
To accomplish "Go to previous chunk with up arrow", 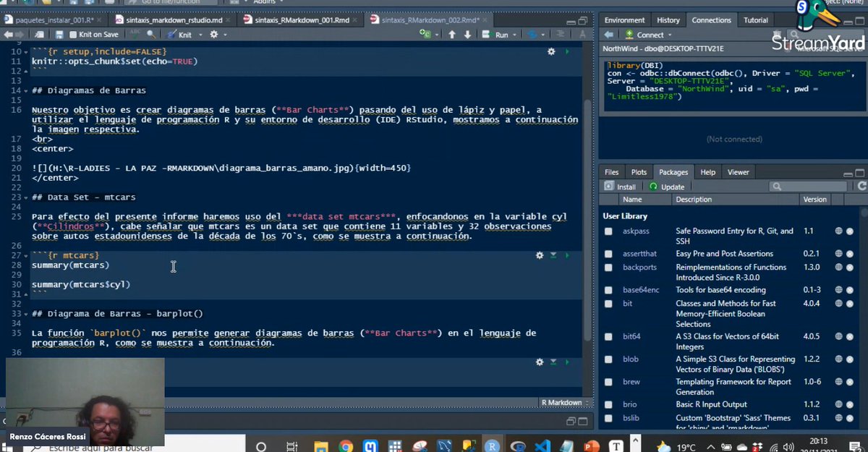I will [452, 35].
